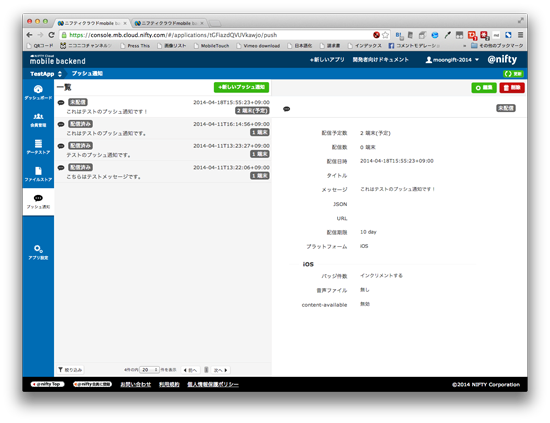Click the address bar URL field

(217, 35)
